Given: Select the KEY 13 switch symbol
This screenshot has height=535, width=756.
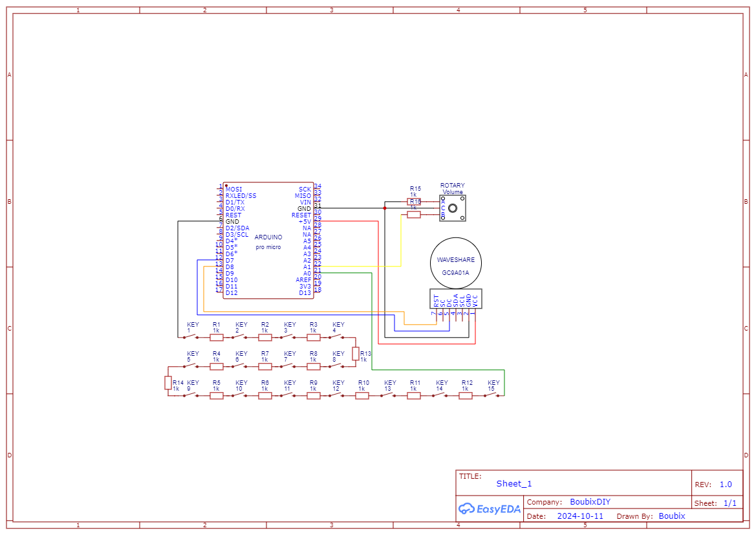Looking at the screenshot, I should point(387,395).
